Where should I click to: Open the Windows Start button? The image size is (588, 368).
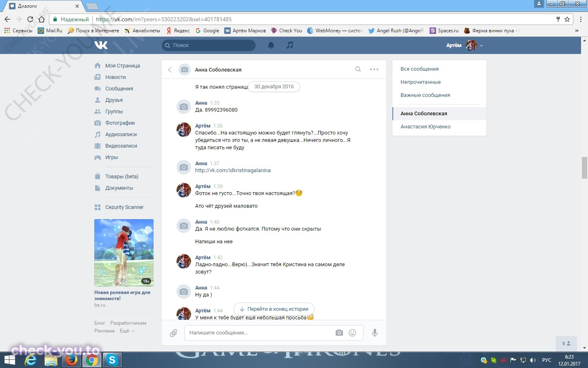9,360
